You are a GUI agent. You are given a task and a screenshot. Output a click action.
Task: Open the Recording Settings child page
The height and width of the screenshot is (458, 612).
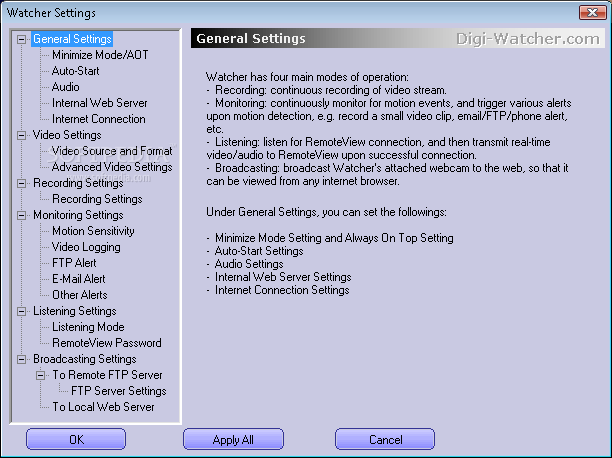coord(97,199)
